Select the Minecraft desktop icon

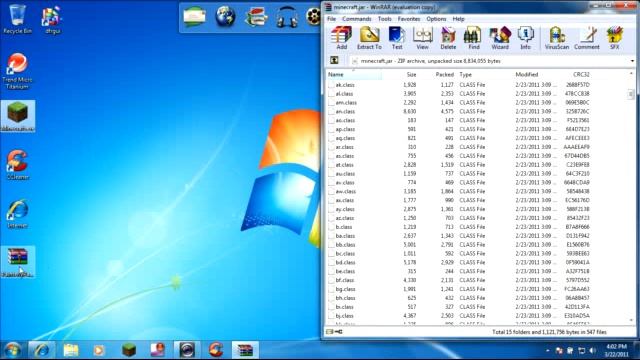[18, 116]
